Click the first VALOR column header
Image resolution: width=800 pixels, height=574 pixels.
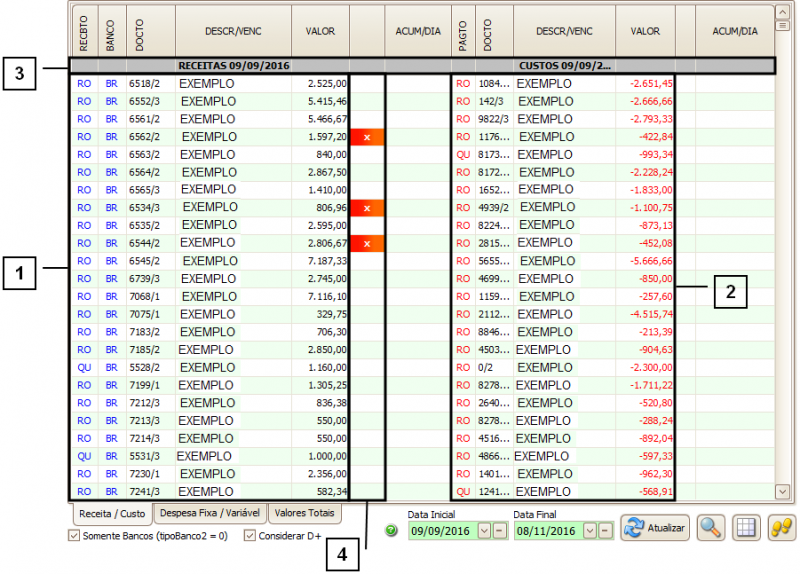click(320, 31)
